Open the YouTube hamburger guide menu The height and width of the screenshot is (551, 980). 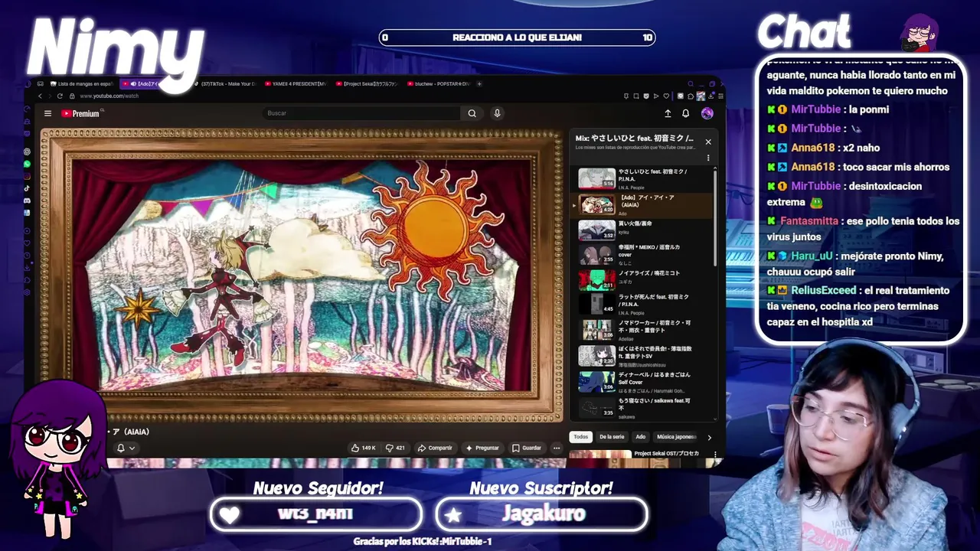pos(47,113)
